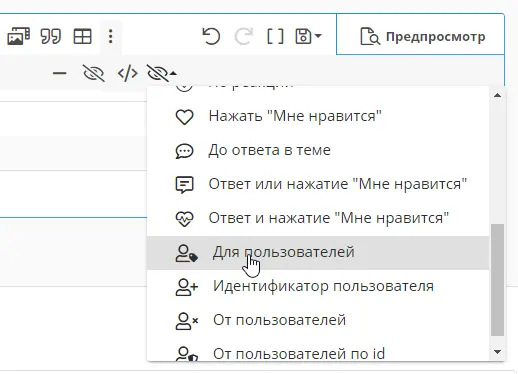
Task: Click user tag icon beside Для пользователей
Action: [187, 253]
